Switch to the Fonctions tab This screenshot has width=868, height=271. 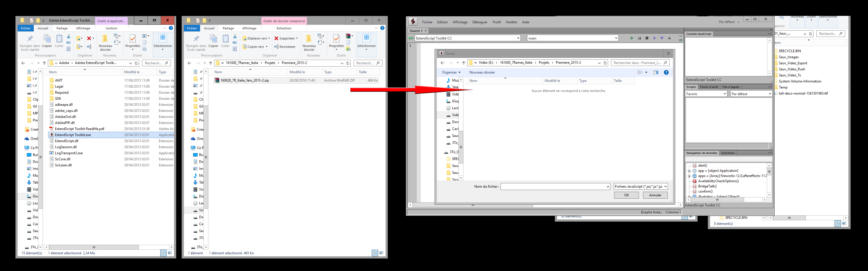[x=727, y=153]
